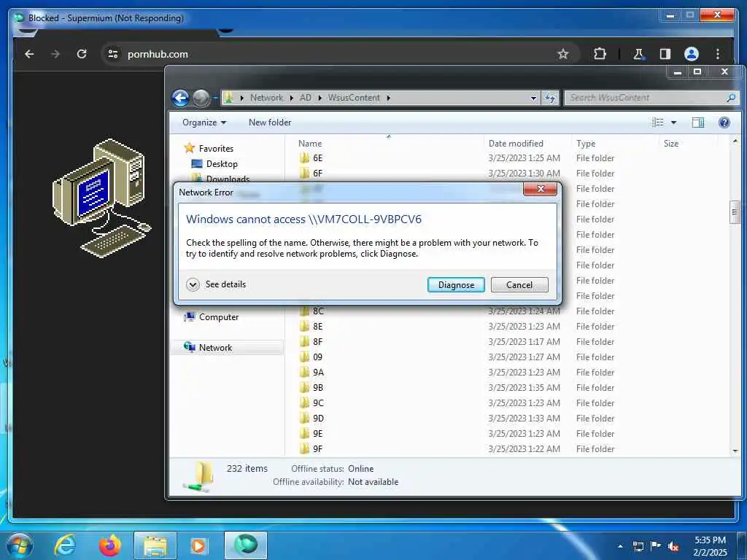Open Explorer help icon
The height and width of the screenshot is (560, 747).
[x=724, y=122]
